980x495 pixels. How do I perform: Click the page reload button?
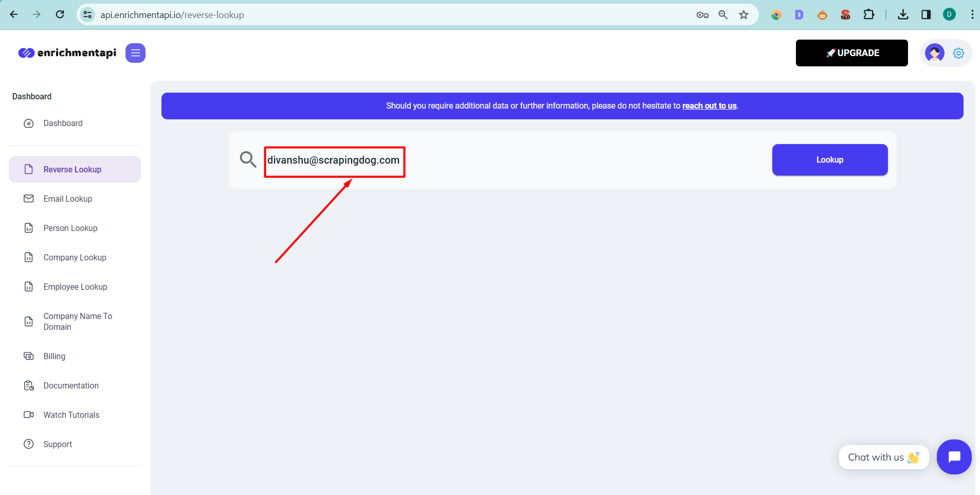60,14
